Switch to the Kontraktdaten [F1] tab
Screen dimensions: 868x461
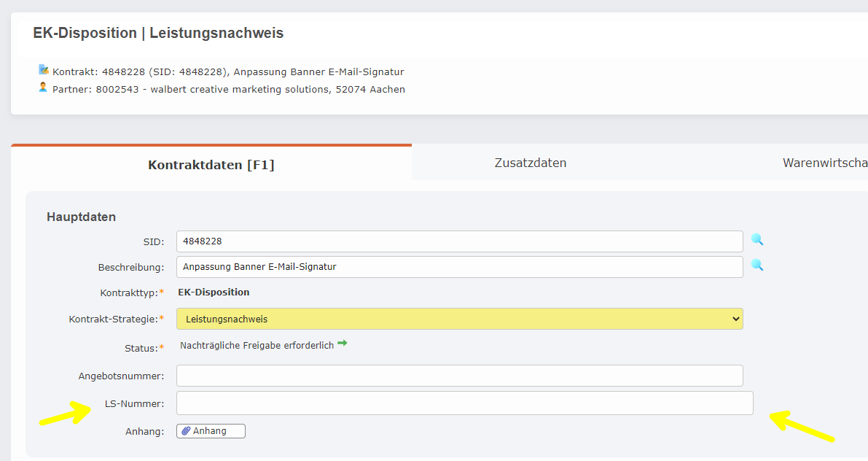[211, 164]
